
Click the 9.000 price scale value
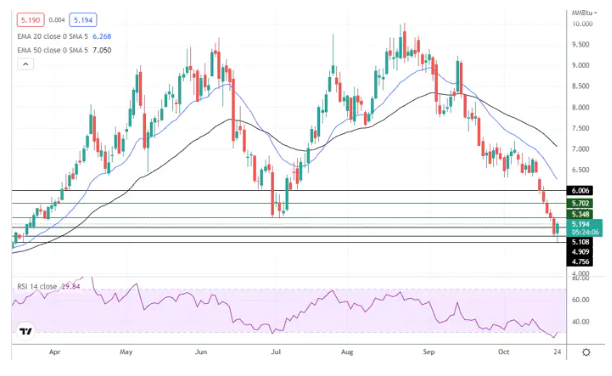point(581,65)
